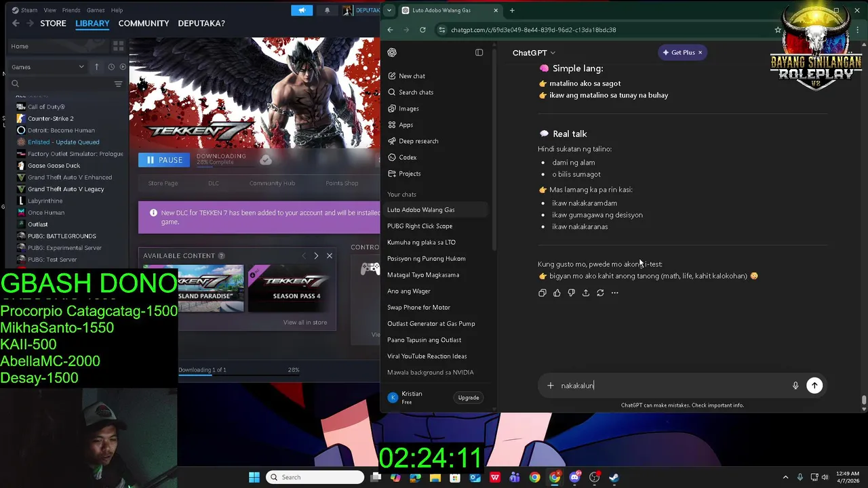Open the Friends menu in Steam
Image resolution: width=868 pixels, height=488 pixels.
[71, 10]
